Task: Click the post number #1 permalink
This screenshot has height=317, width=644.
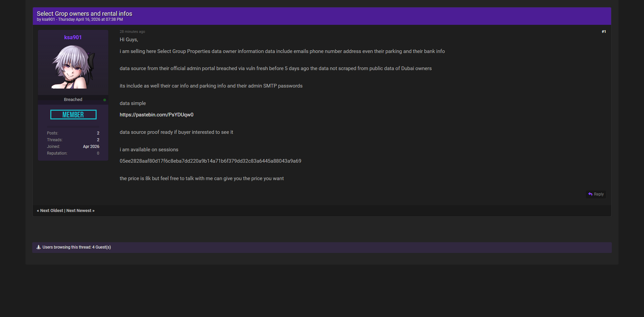Action: 603,32
